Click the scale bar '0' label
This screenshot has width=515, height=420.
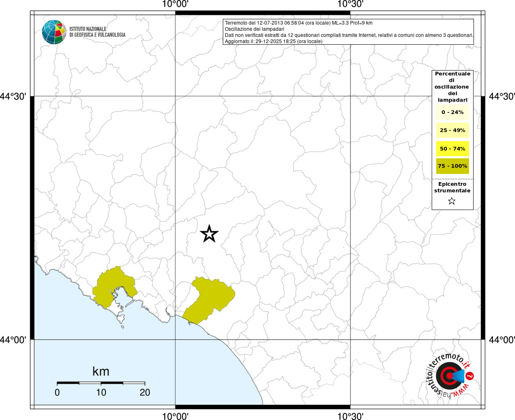pos(57,393)
